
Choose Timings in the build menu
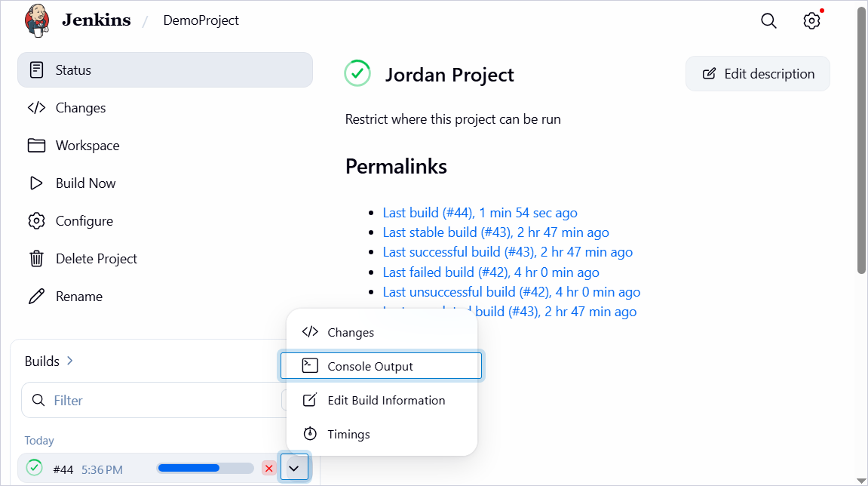click(381, 434)
